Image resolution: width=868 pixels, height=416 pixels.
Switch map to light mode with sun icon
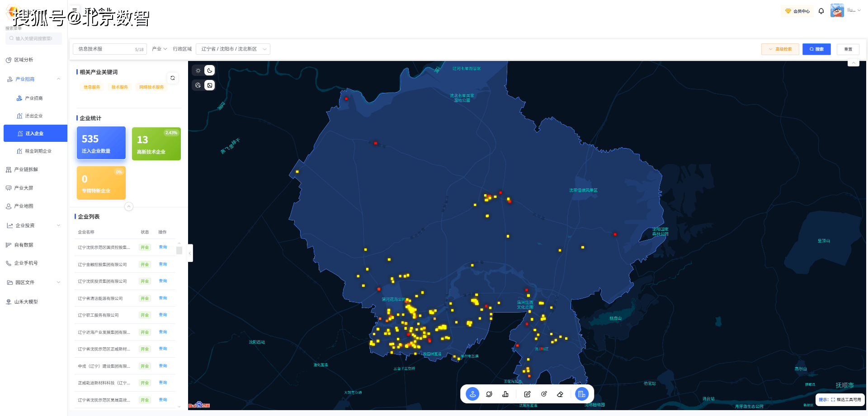pos(198,70)
